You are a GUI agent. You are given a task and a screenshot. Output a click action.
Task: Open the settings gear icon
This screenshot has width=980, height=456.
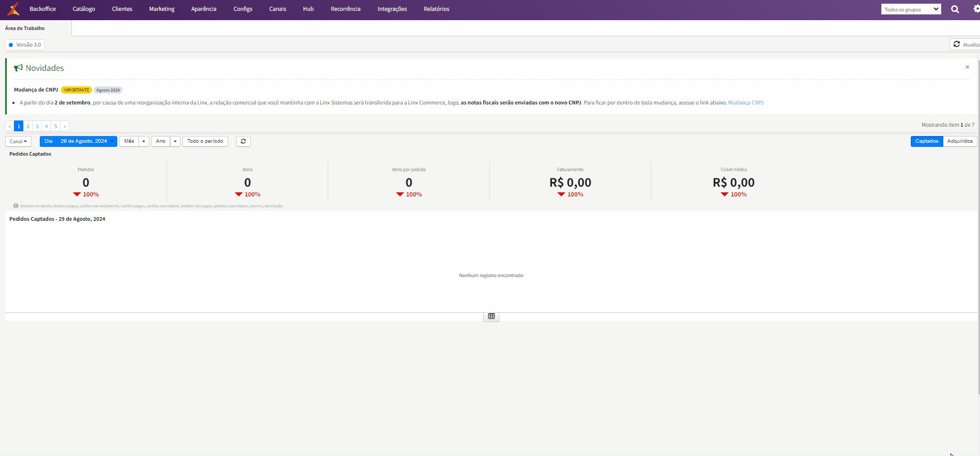click(976, 9)
